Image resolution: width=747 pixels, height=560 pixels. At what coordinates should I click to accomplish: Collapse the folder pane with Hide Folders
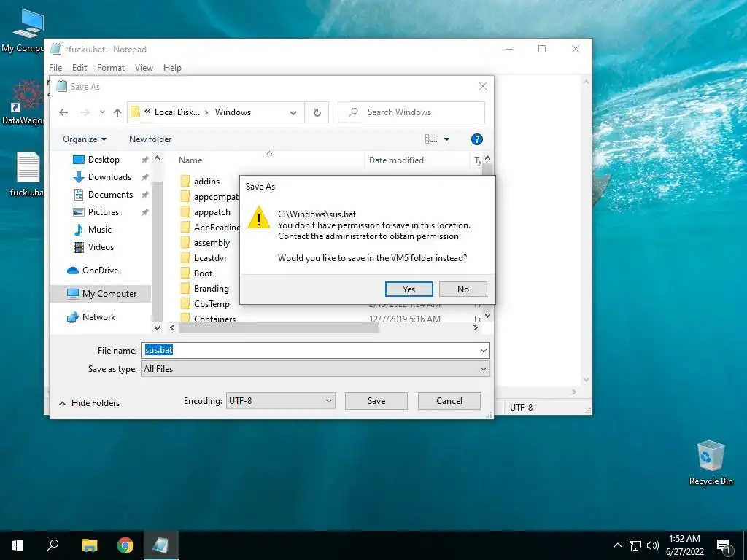click(89, 402)
